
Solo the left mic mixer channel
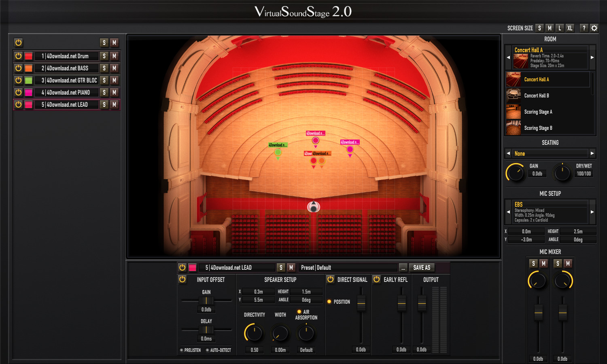[x=533, y=263]
